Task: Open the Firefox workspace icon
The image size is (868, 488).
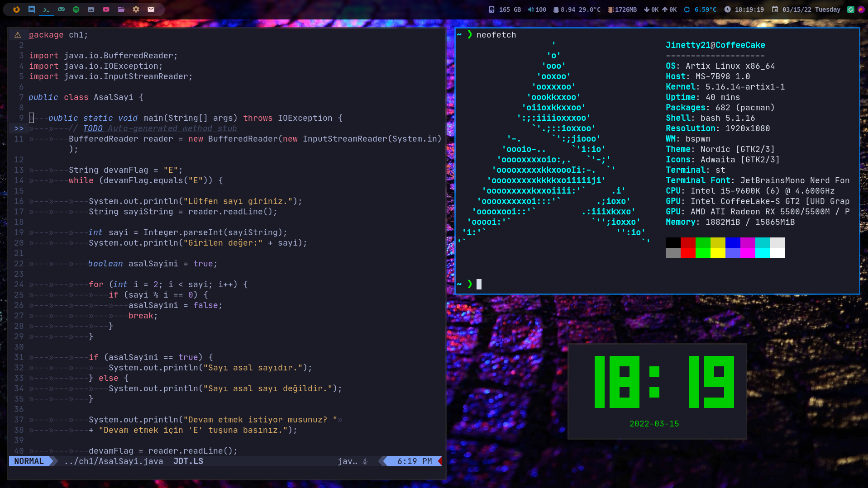Action: [16, 9]
